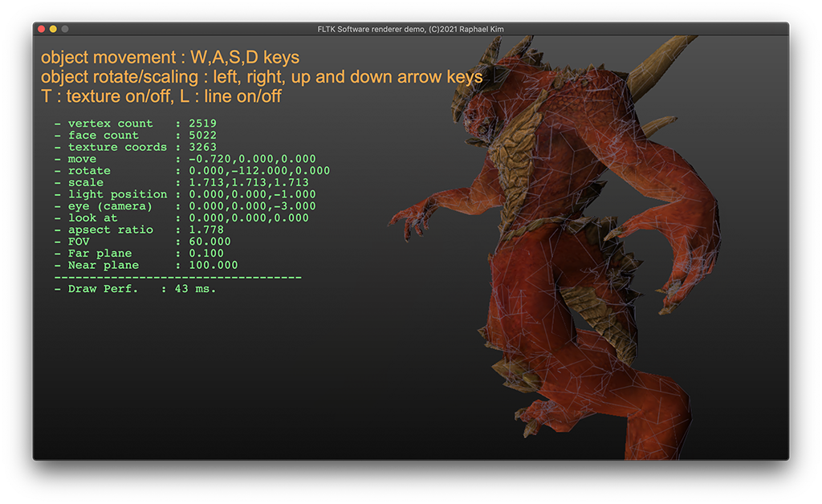Click the 'object movement : W,A,S,D keys' line
The height and width of the screenshot is (504, 822).
[170, 57]
